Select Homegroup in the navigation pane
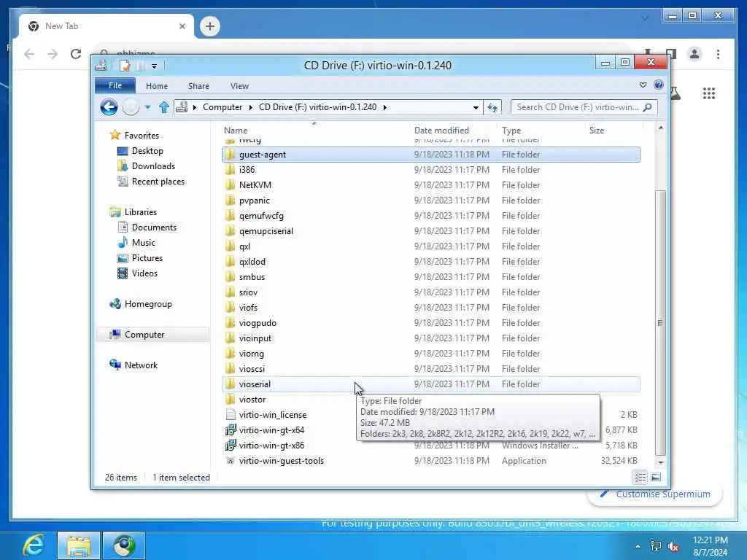 click(x=147, y=304)
